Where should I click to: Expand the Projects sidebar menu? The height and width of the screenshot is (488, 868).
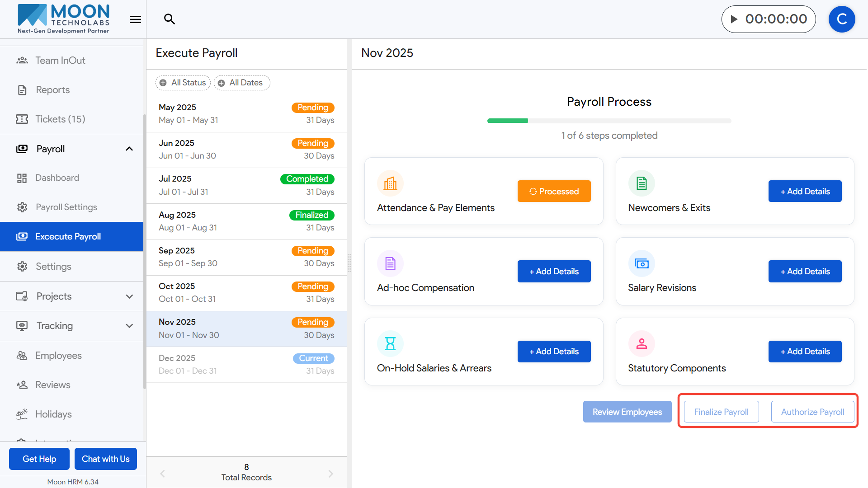click(x=129, y=296)
